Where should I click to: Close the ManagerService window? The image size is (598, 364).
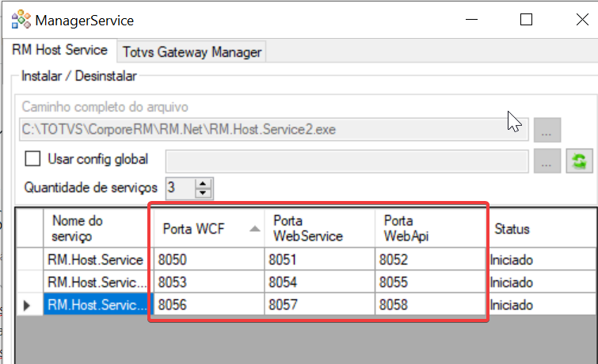click(582, 20)
